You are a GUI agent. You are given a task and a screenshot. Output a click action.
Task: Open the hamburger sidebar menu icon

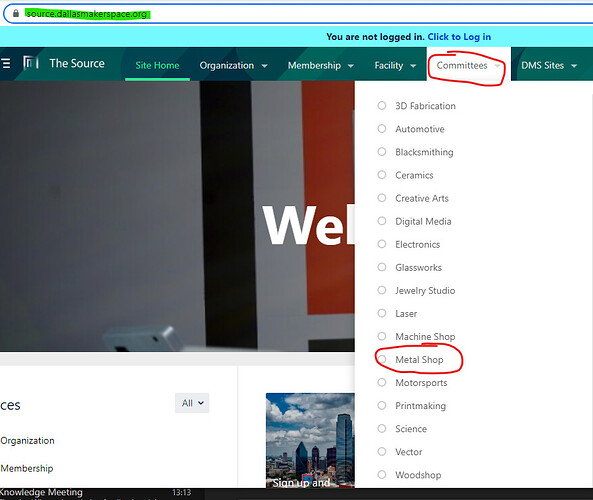coord(5,63)
